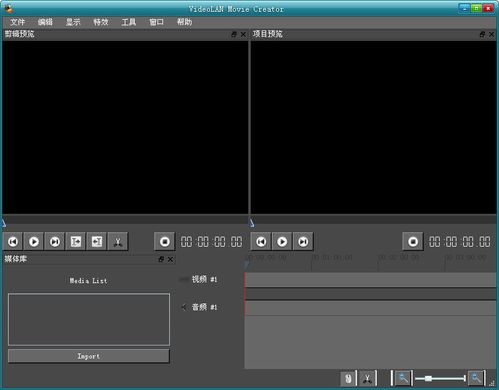
Task: Set the clip end marker in the clip preview
Action: pos(97,241)
